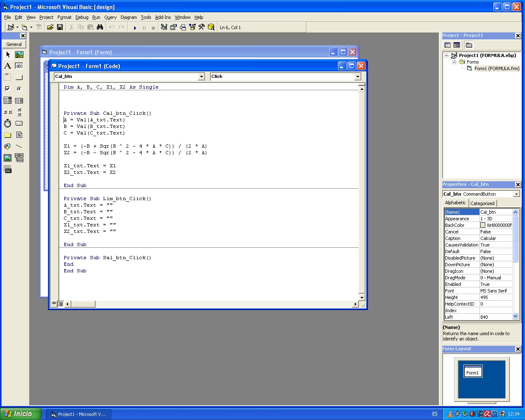Run the program with the Start icon

tap(135, 27)
